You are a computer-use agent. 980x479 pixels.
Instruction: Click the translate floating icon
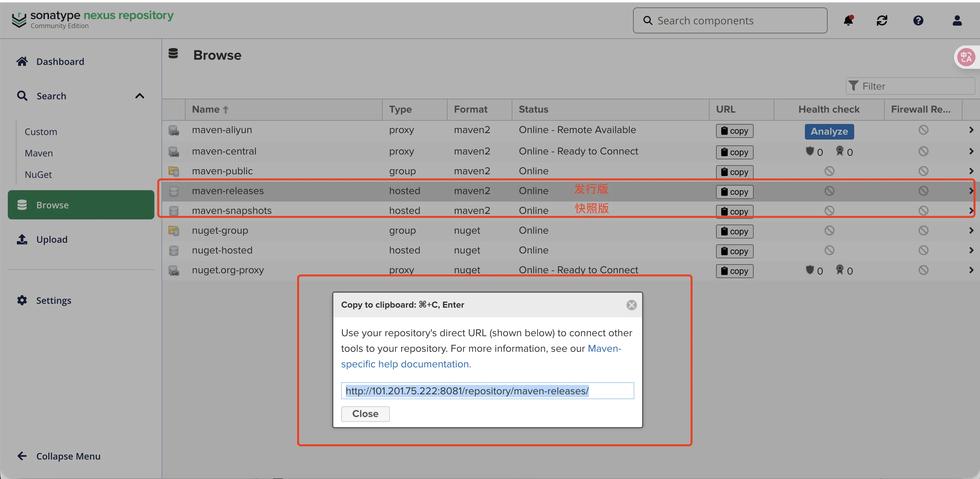(966, 57)
